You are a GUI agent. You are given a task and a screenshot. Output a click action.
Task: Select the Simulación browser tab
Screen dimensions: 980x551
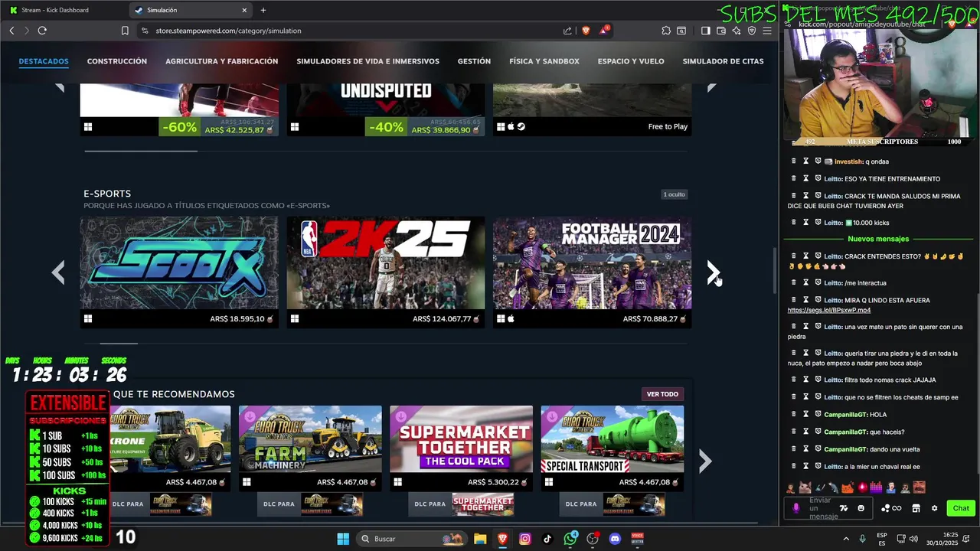point(191,10)
